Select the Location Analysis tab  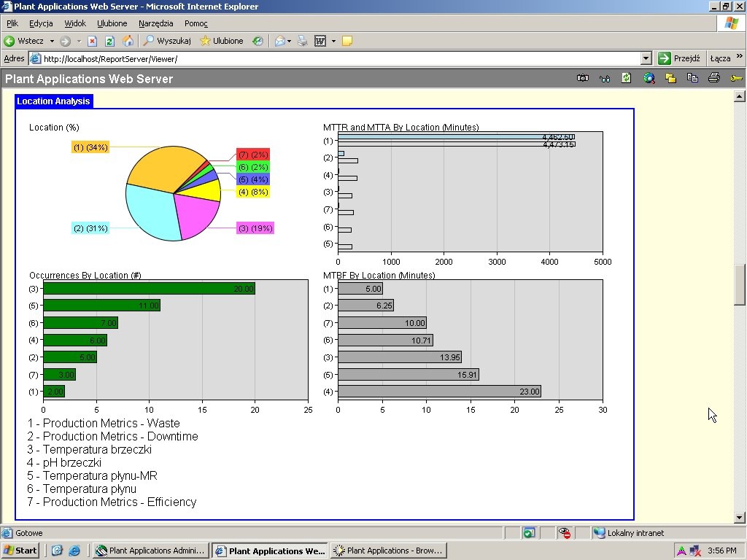click(53, 101)
